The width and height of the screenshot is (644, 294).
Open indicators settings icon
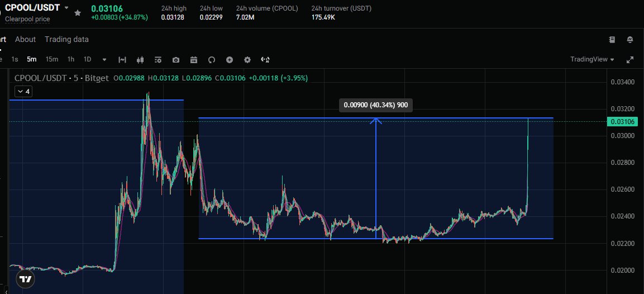pyautogui.click(x=158, y=60)
